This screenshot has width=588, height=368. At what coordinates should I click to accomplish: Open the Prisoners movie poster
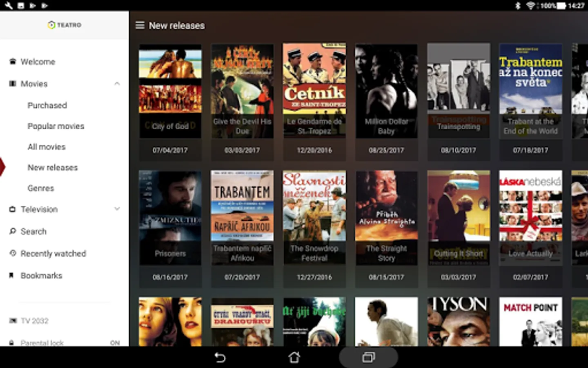[170, 218]
